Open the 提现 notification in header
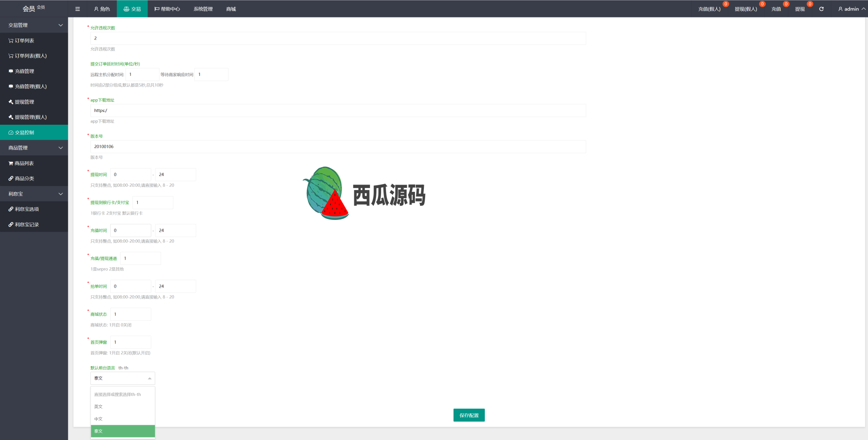Viewport: 868px width, 440px height. (800, 8)
